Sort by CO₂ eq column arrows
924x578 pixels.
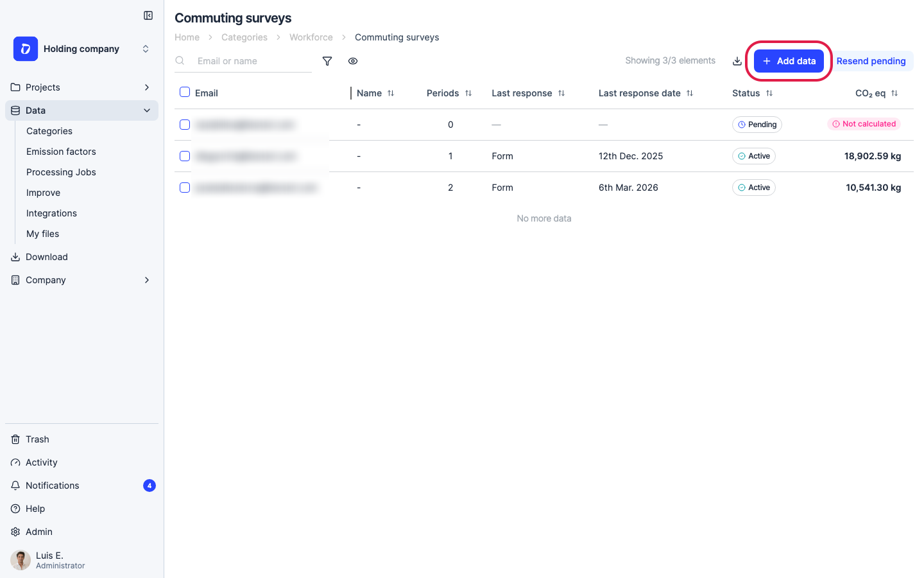[894, 93]
